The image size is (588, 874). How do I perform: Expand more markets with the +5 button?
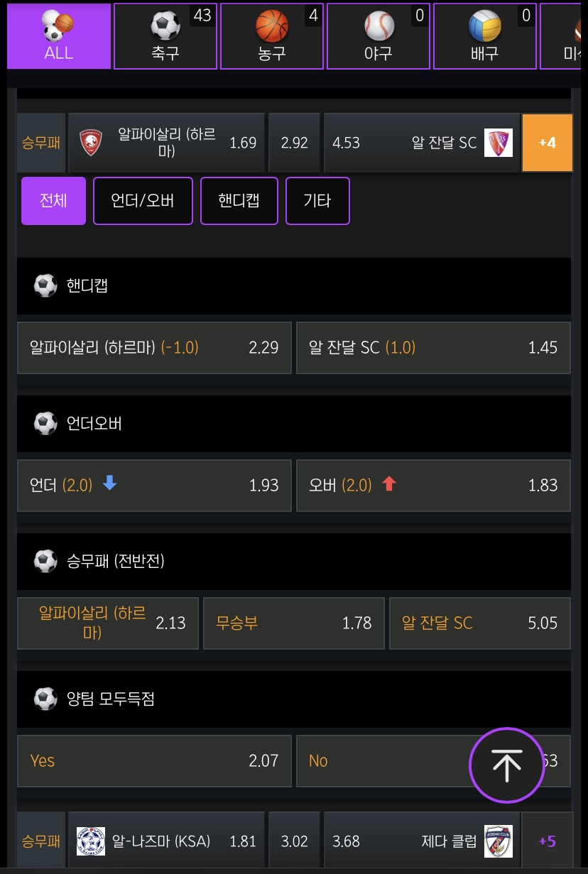pos(547,841)
